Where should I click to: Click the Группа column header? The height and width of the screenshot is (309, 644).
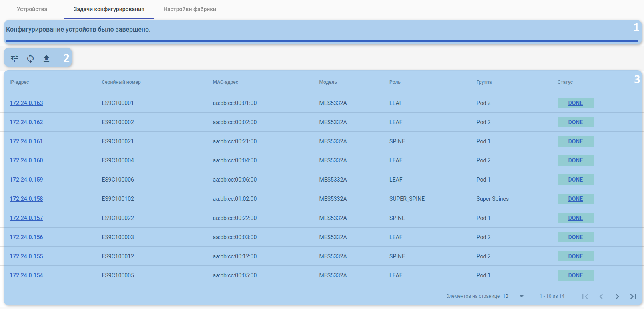click(x=484, y=82)
